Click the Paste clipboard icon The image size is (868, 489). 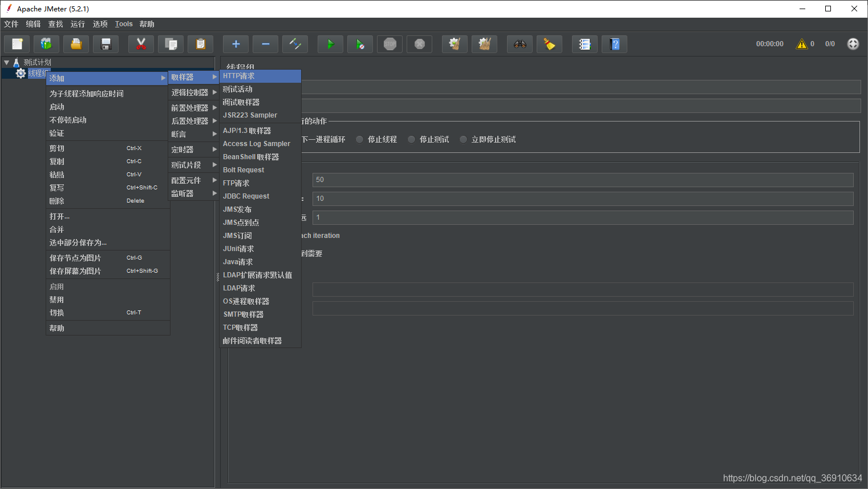pos(201,44)
